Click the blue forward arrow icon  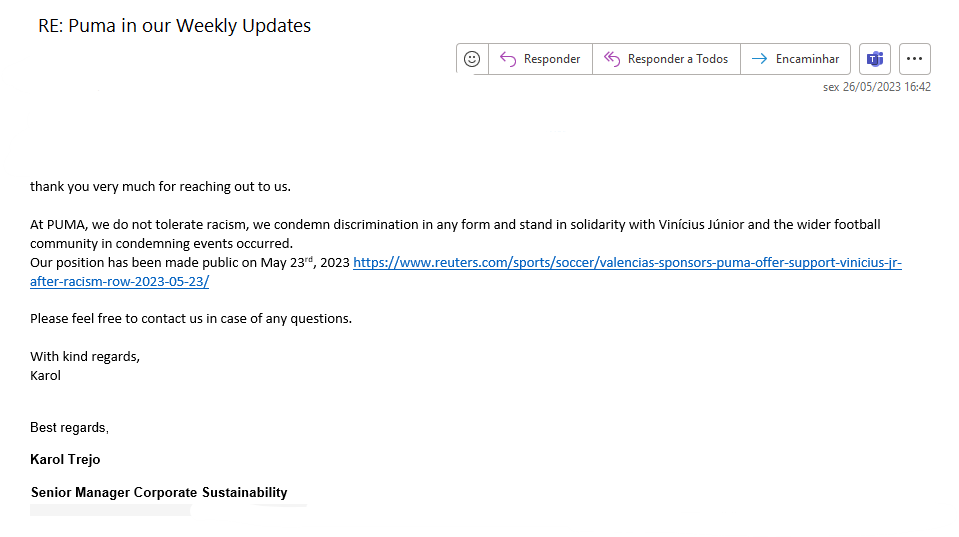pos(759,59)
